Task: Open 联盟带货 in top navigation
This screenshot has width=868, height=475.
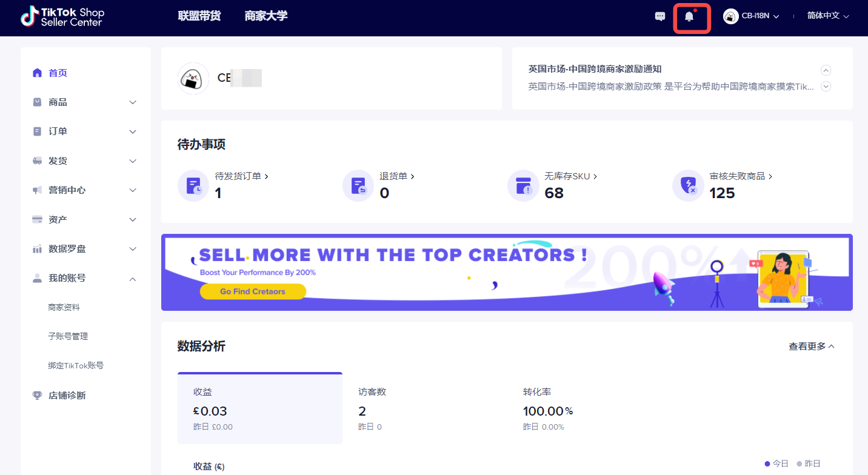Action: tap(199, 16)
